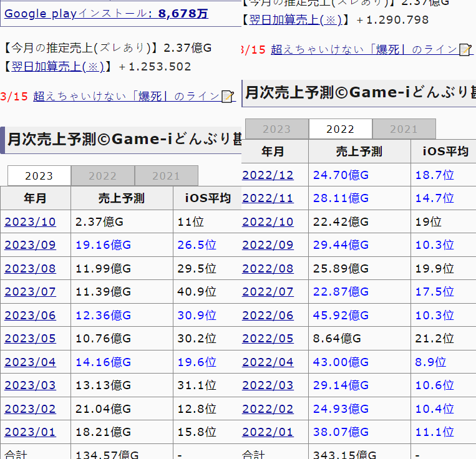Viewport: 476px width, 459px height.
Task: Switch to the 2022 tab in the left panel
Action: [102, 176]
